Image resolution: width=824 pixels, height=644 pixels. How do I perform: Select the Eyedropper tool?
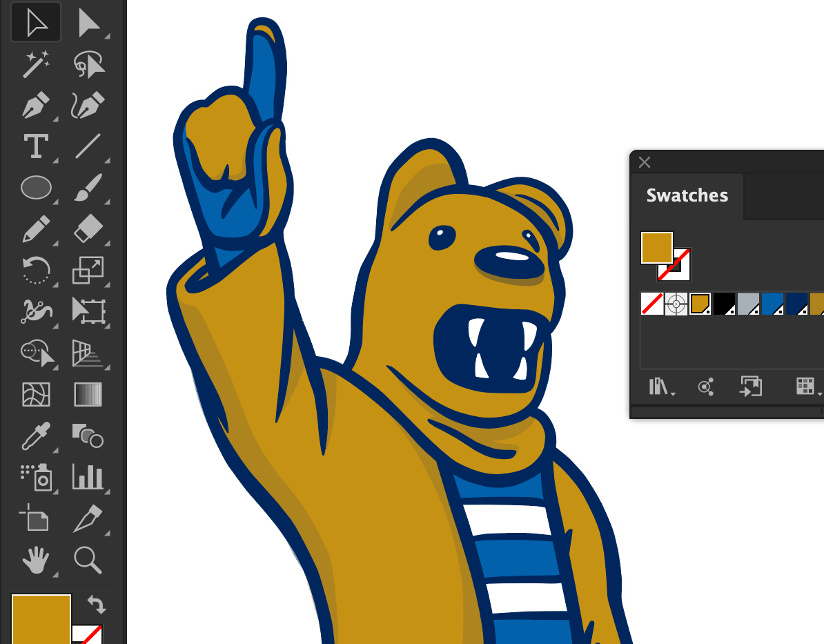coord(36,436)
